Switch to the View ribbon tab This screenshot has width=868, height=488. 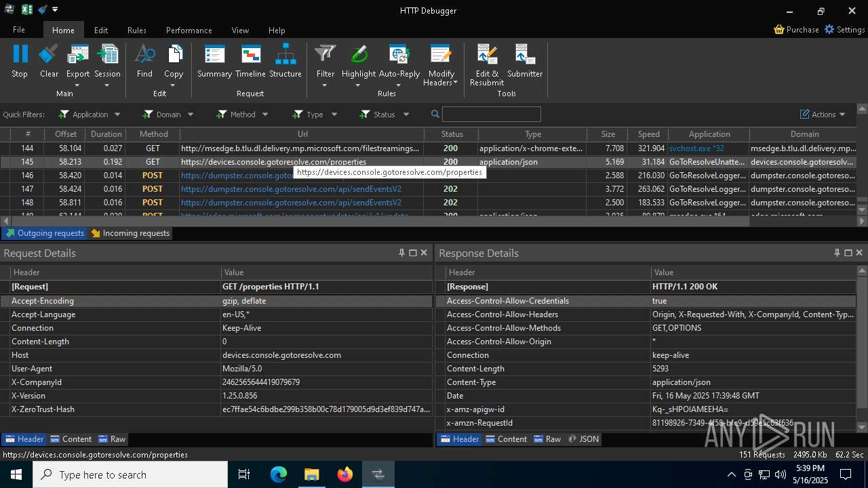[x=240, y=30]
